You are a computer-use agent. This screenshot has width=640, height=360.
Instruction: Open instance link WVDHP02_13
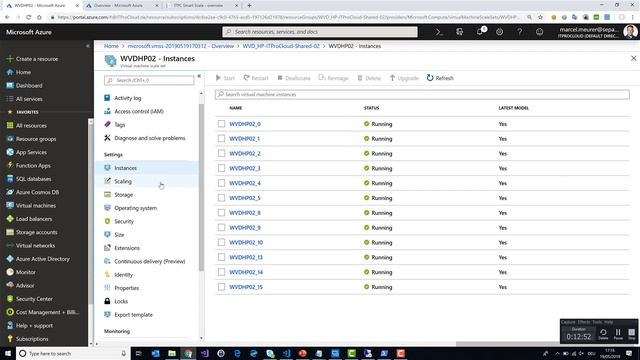point(246,257)
